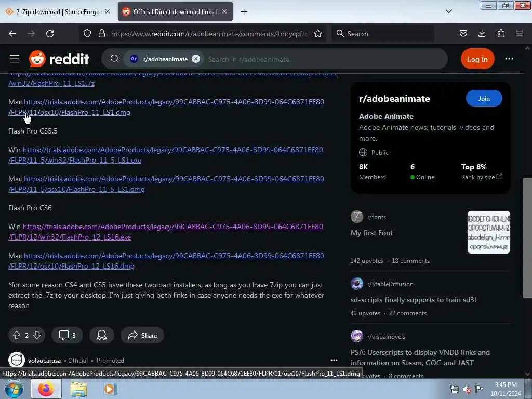This screenshot has height=399, width=532.
Task: Click the Flash Pro CS5.5 heading text
Action: [x=33, y=131]
